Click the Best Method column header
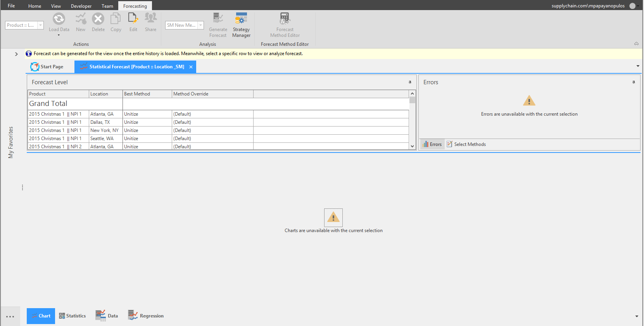The width and height of the screenshot is (644, 326). (147, 94)
